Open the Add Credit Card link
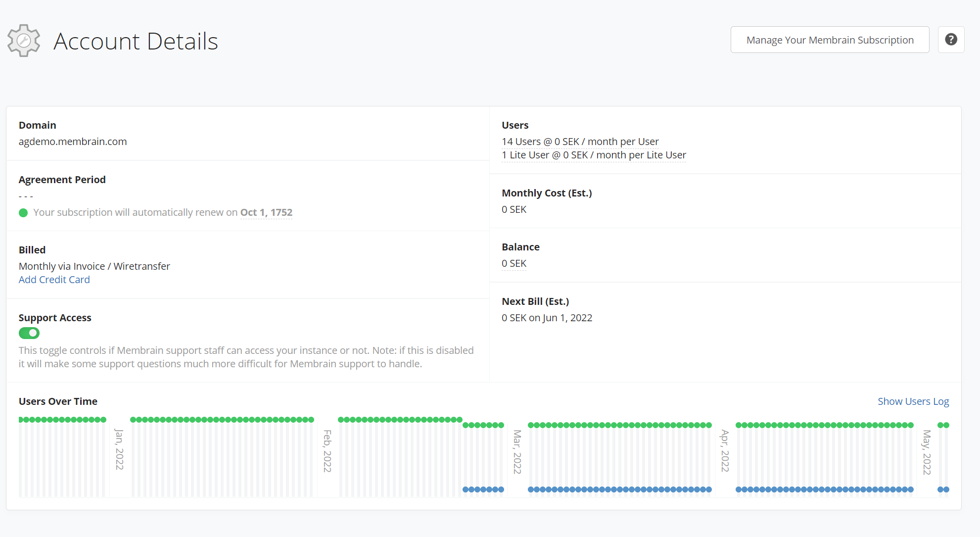Screen dimensions: 980x537 (x=54, y=280)
